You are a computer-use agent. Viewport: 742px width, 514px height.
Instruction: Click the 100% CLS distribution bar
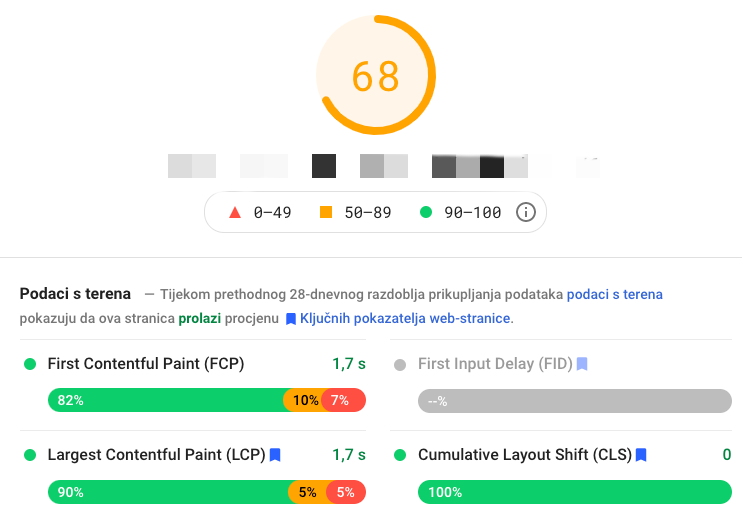(x=575, y=492)
